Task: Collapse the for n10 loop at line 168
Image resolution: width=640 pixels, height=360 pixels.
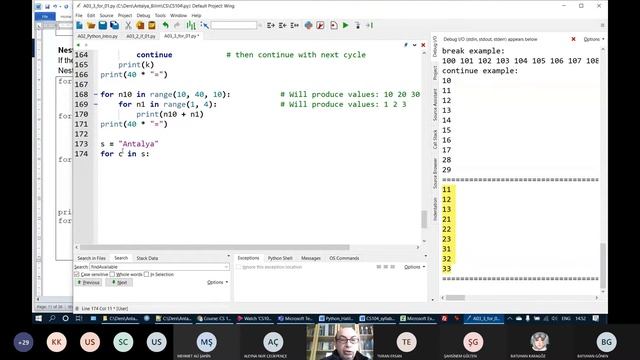Action: (x=96, y=94)
